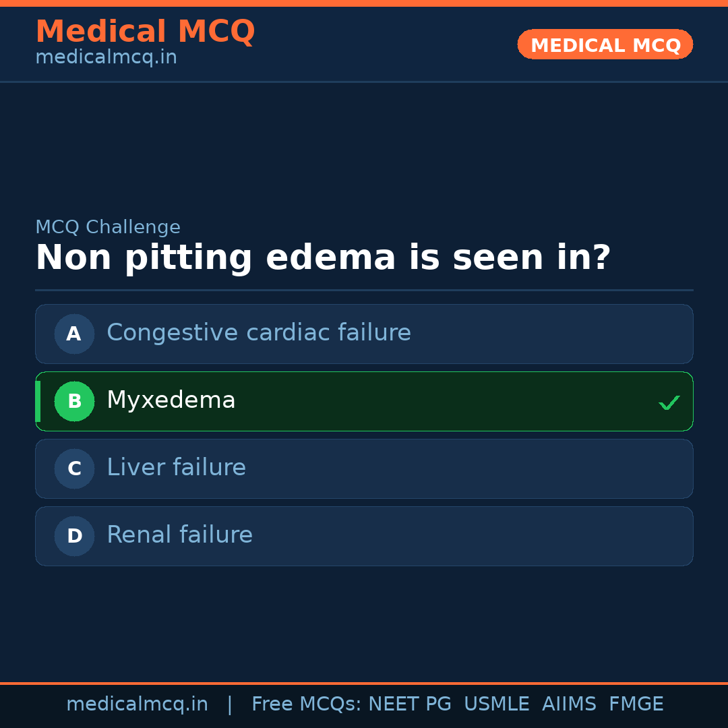Click the letter D circle badge

[74, 536]
